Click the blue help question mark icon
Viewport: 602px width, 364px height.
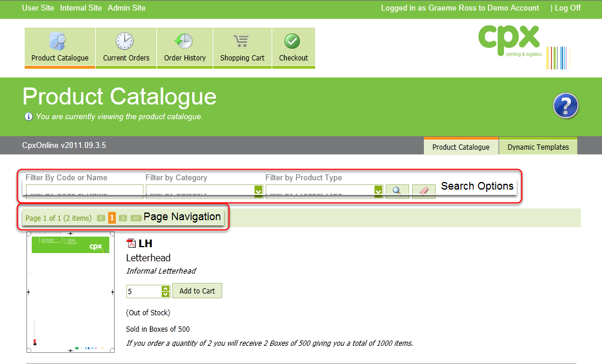click(x=566, y=106)
